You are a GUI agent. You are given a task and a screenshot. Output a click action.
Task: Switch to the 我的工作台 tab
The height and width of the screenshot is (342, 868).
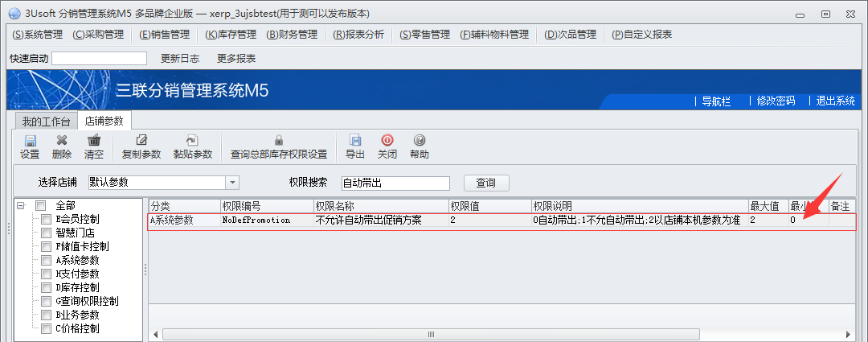(x=47, y=121)
